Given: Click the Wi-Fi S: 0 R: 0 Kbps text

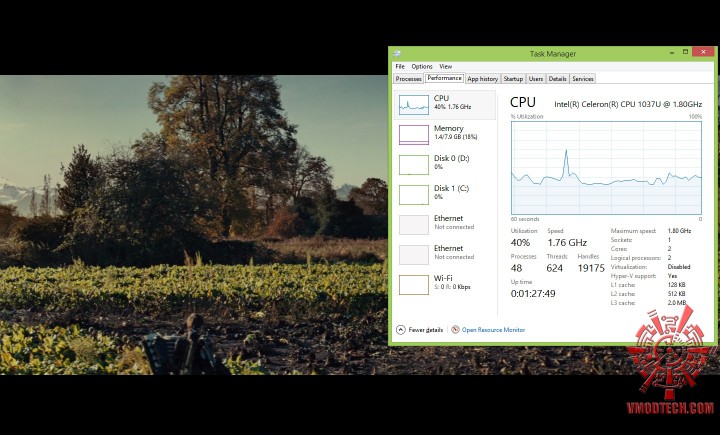Looking at the screenshot, I should [x=452, y=287].
